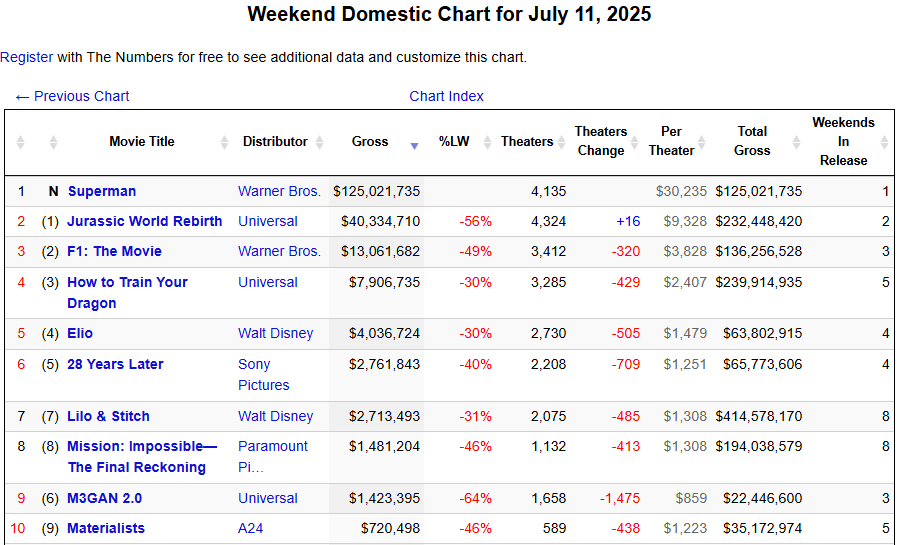Open the Chart Index link
The height and width of the screenshot is (545, 899).
[x=446, y=96]
